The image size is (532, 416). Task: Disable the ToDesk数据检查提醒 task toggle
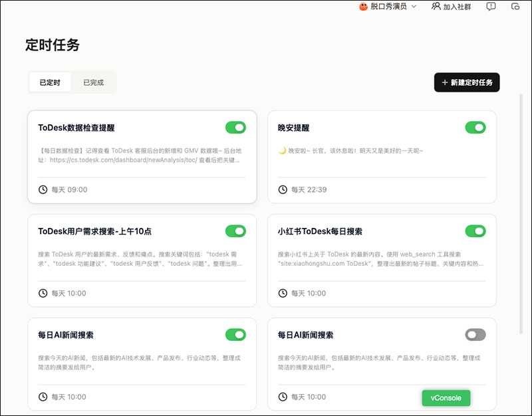coord(235,128)
